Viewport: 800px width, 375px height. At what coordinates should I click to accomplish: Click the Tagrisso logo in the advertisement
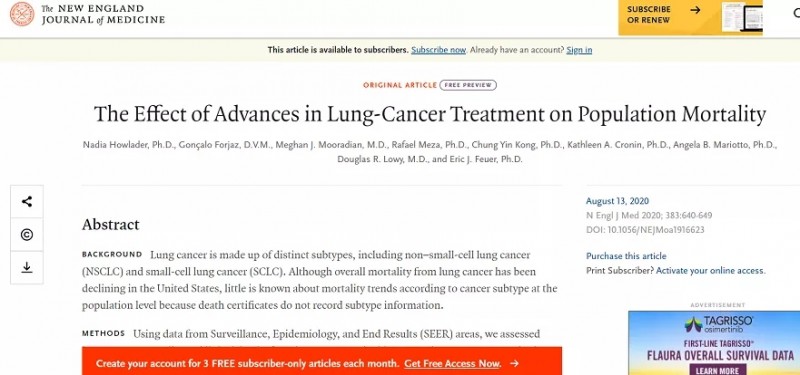pos(719,324)
